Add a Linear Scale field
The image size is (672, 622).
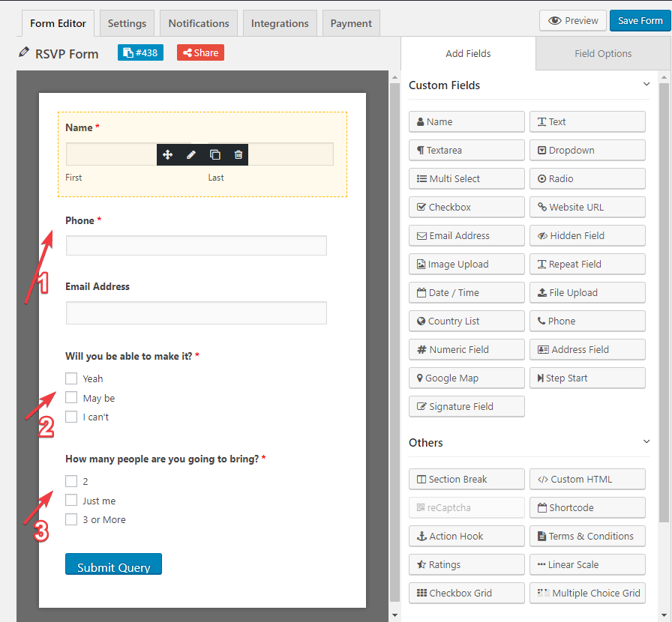(x=587, y=564)
